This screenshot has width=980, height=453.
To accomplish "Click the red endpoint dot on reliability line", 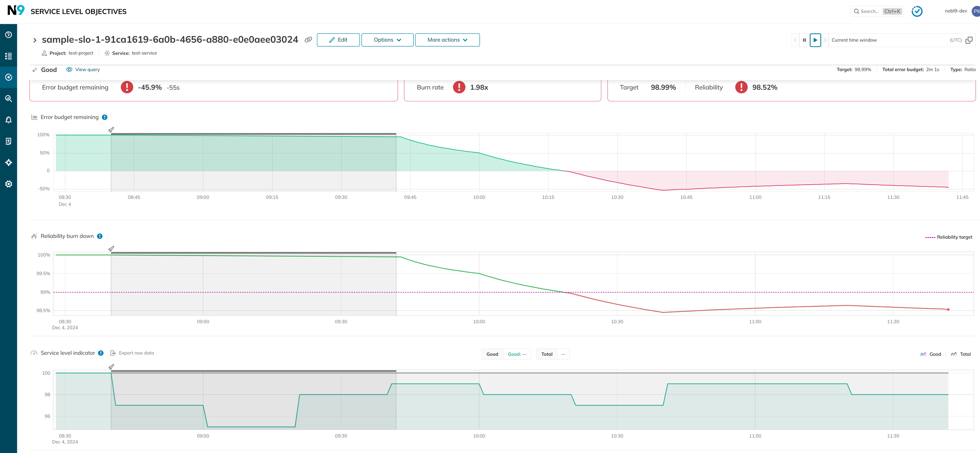I will pos(948,310).
